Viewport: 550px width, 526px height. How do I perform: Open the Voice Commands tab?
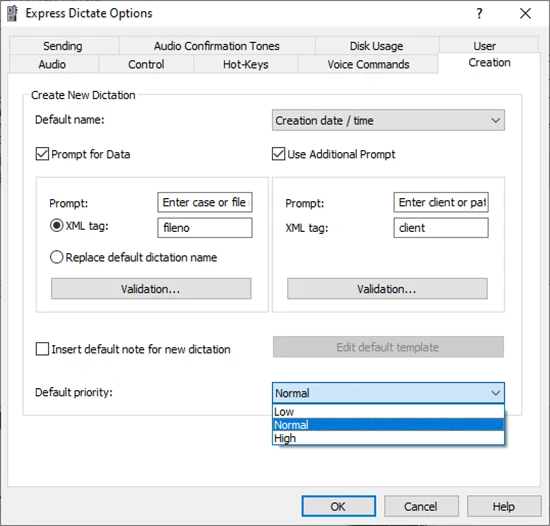[368, 64]
